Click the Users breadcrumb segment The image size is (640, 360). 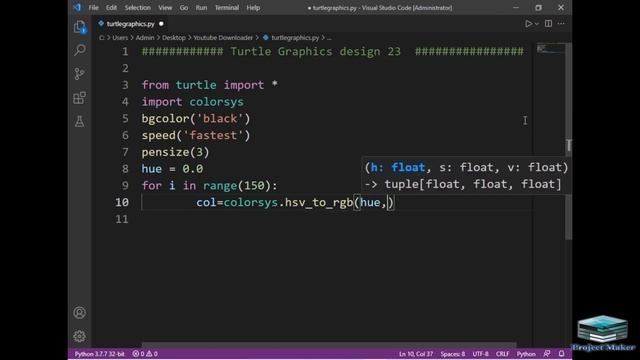(120, 38)
